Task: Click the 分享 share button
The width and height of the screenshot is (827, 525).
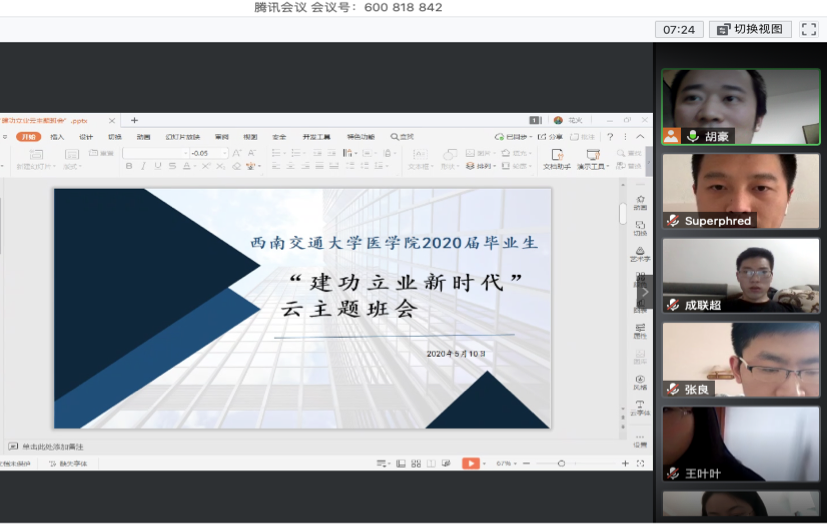Action: coord(553,137)
